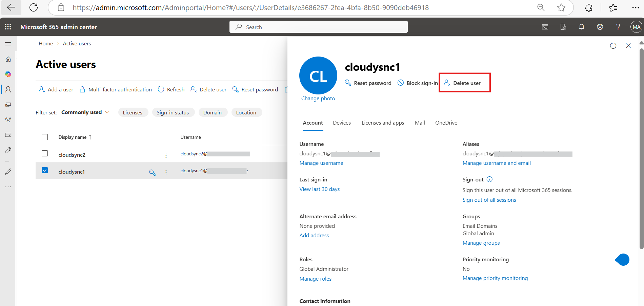Click Sign out of all sessions link
The width and height of the screenshot is (644, 306).
489,200
